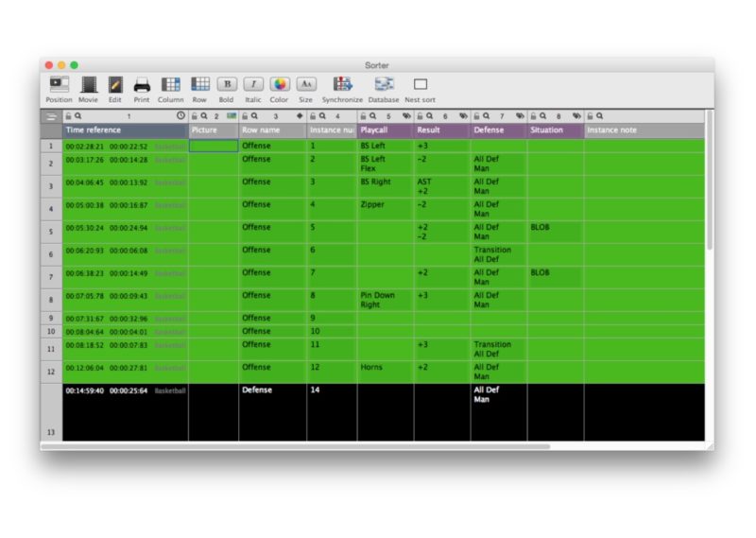Click the list menu icon above row numbers
756x538 pixels.
51,116
